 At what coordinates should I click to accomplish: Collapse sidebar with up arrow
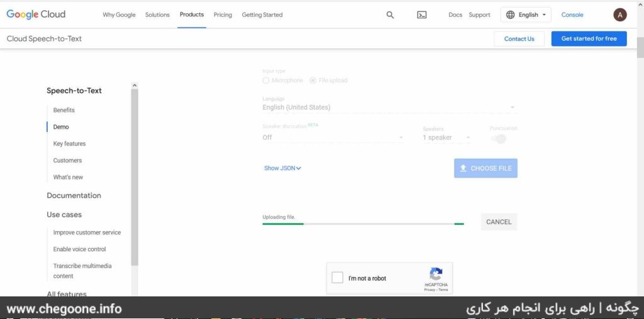pos(135,85)
